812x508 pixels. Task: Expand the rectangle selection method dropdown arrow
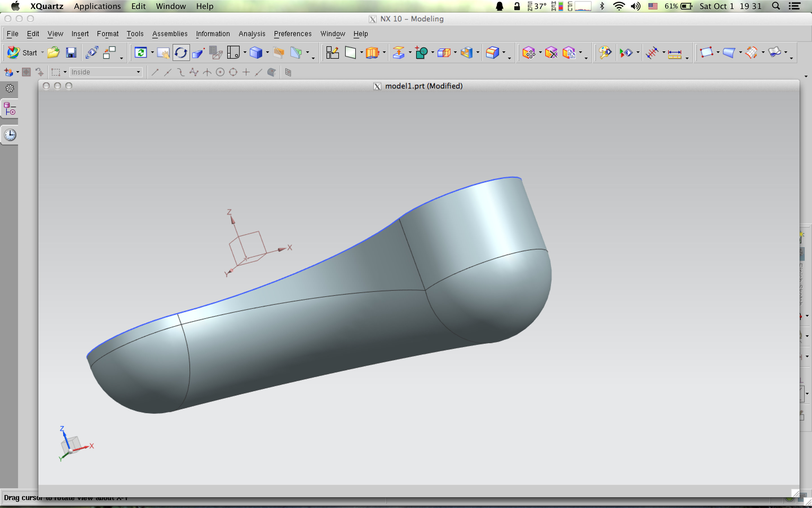click(65, 72)
